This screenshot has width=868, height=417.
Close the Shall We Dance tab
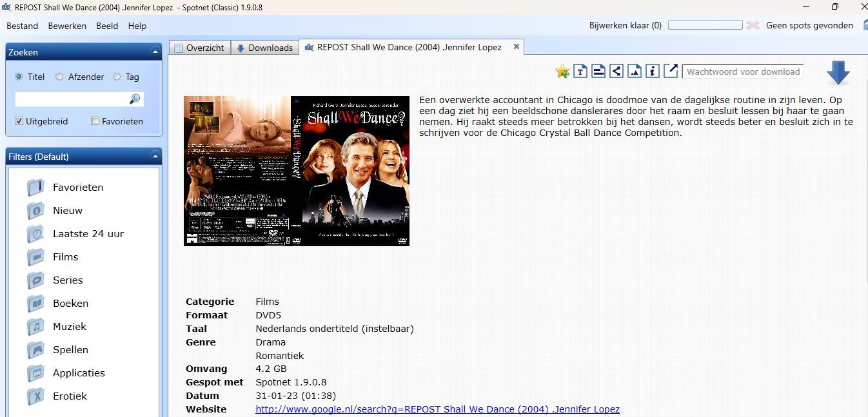coord(516,46)
